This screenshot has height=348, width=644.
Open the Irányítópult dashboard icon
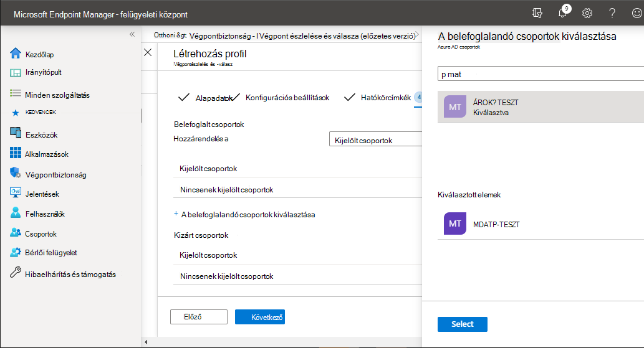pos(16,73)
